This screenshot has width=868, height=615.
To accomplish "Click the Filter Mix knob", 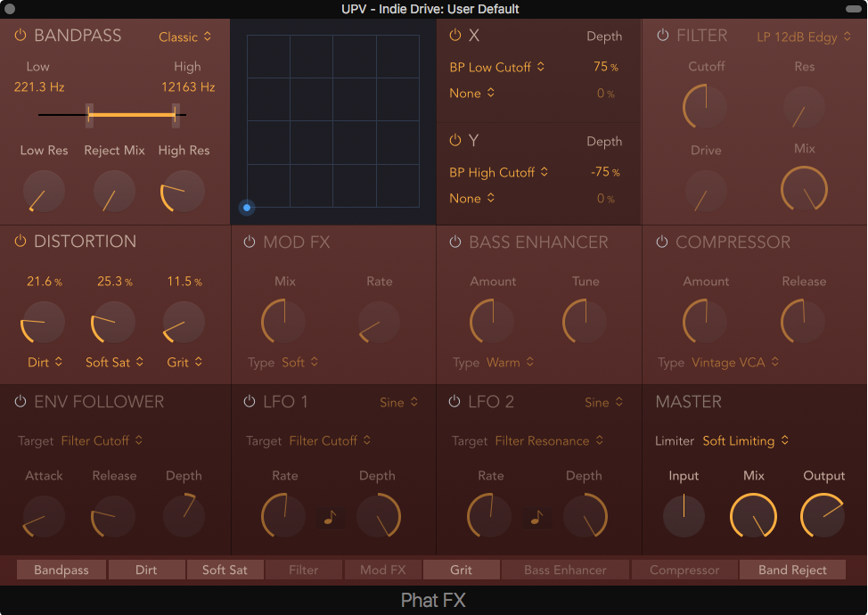I will click(804, 189).
